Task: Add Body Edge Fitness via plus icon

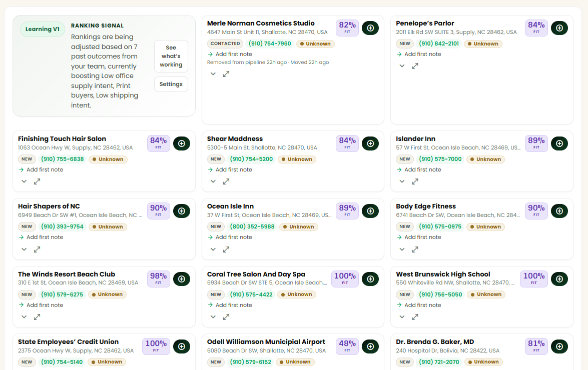Action: (x=559, y=211)
